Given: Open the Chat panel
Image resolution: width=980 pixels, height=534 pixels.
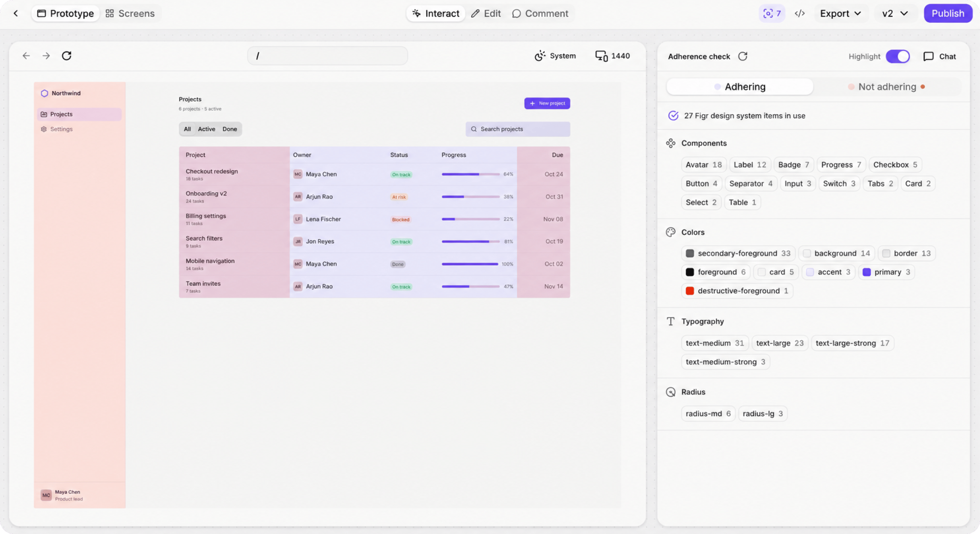Looking at the screenshot, I should click(x=939, y=56).
